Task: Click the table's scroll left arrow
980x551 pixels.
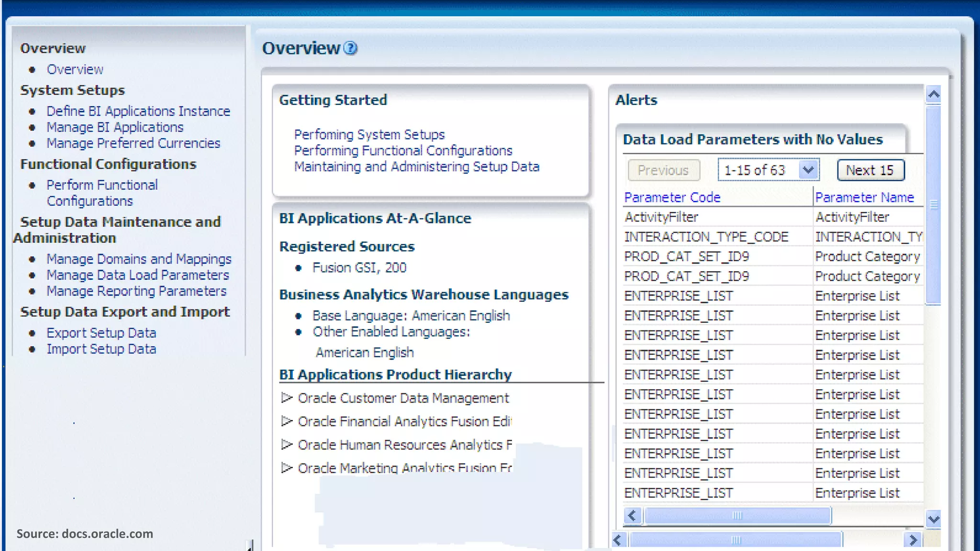Action: [x=632, y=516]
